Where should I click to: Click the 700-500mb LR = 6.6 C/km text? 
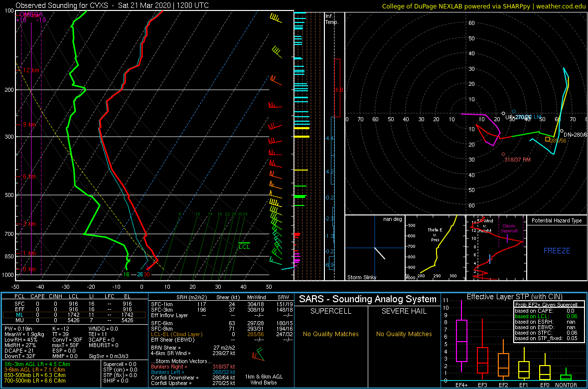point(35,381)
